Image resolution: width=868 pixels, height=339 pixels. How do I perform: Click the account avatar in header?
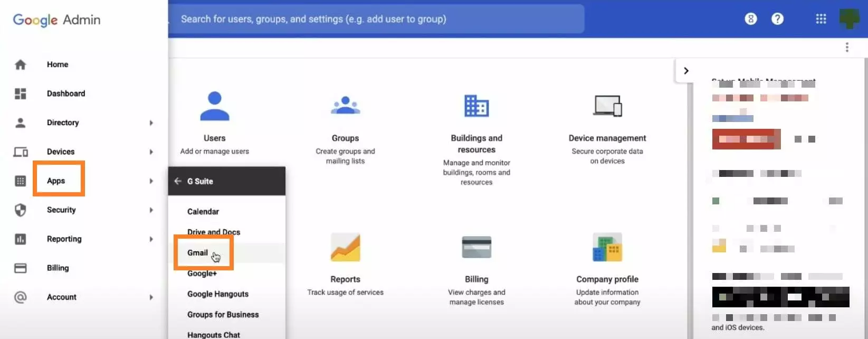tap(850, 19)
